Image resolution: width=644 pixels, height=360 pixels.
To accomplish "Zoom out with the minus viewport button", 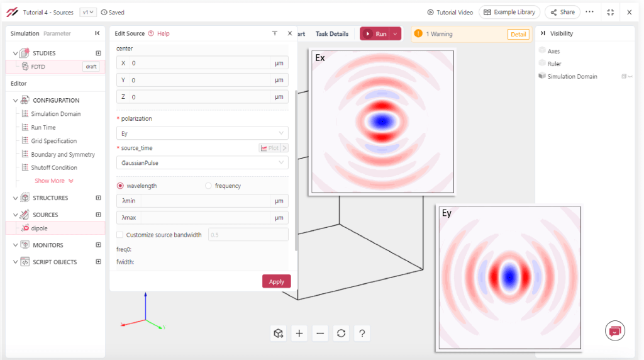I will 320,334.
